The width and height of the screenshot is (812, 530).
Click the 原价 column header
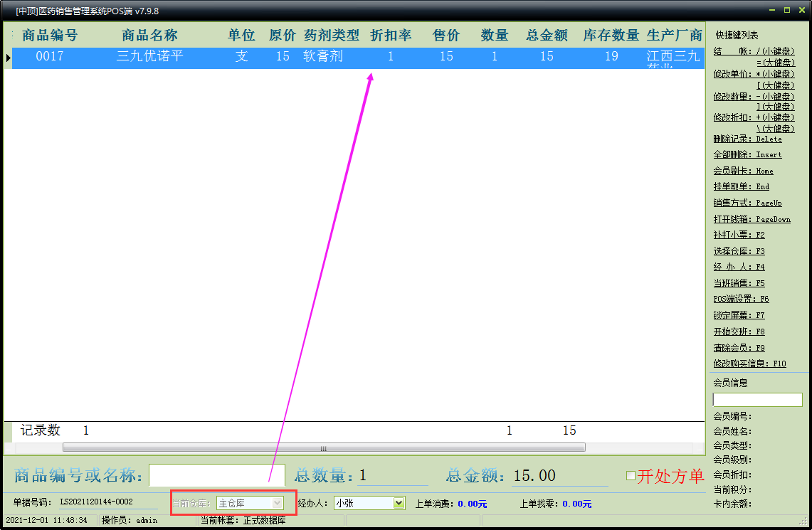coord(283,35)
